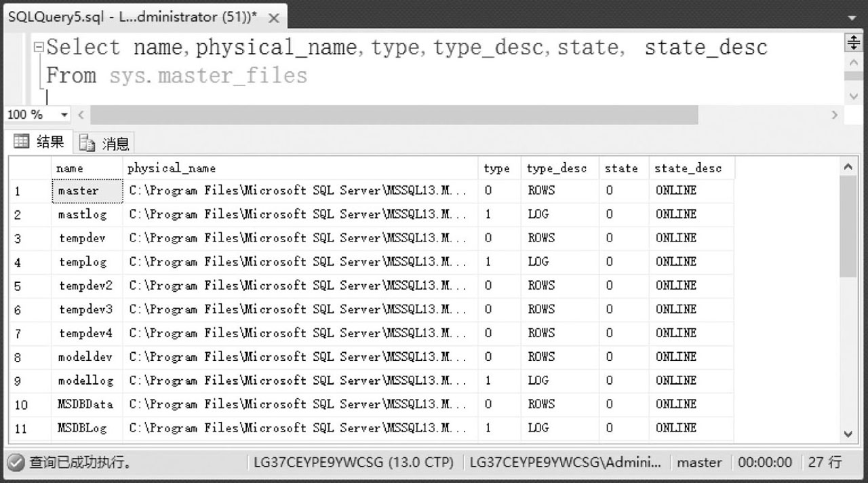Screen dimensions: 868x483
Task: Click the results grid vertical scrollbar thumb
Action: point(848,227)
